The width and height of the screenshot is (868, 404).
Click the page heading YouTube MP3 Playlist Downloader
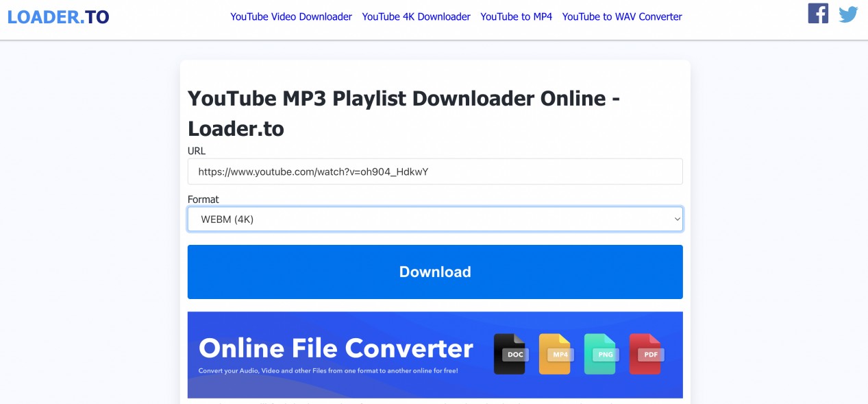(404, 113)
